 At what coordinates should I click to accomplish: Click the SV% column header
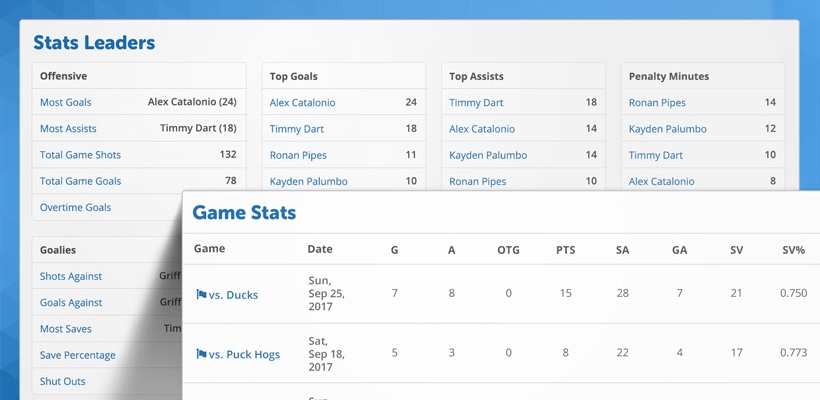pos(793,250)
